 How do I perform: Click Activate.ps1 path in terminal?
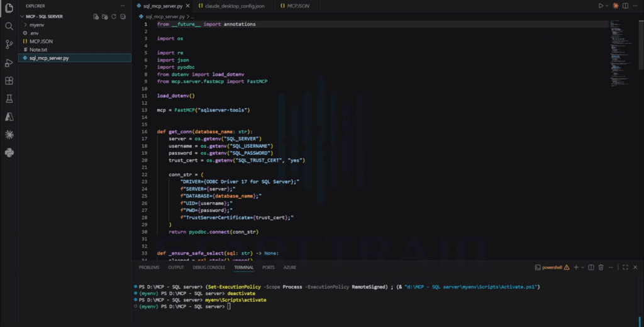pyautogui.click(x=470, y=287)
